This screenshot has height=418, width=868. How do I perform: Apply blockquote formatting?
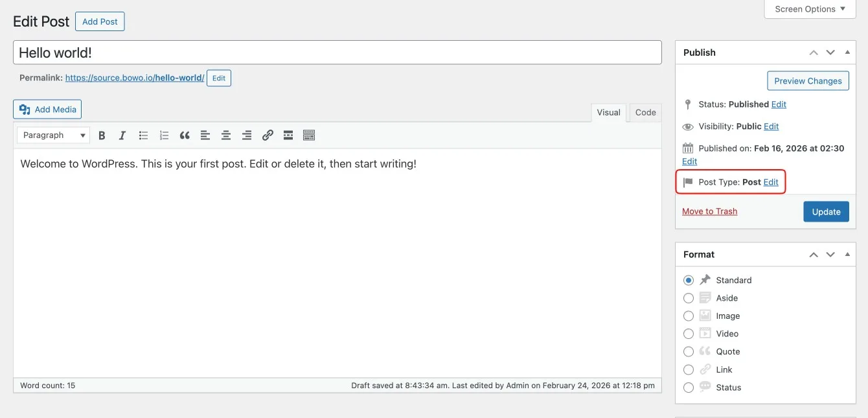click(x=185, y=135)
